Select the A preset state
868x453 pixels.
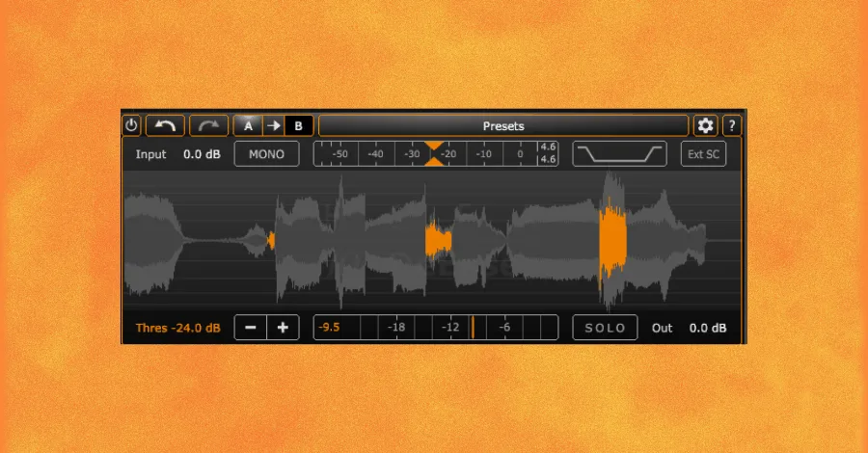tap(248, 126)
